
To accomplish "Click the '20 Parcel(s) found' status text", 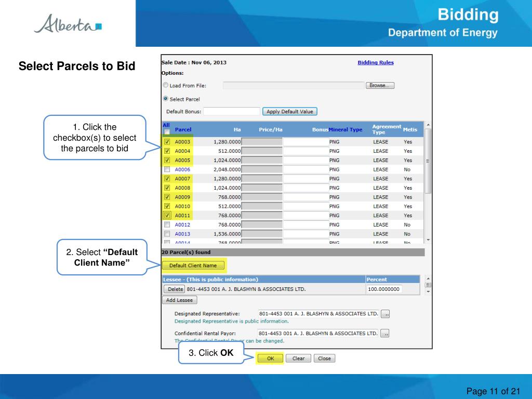I will pos(186,252).
